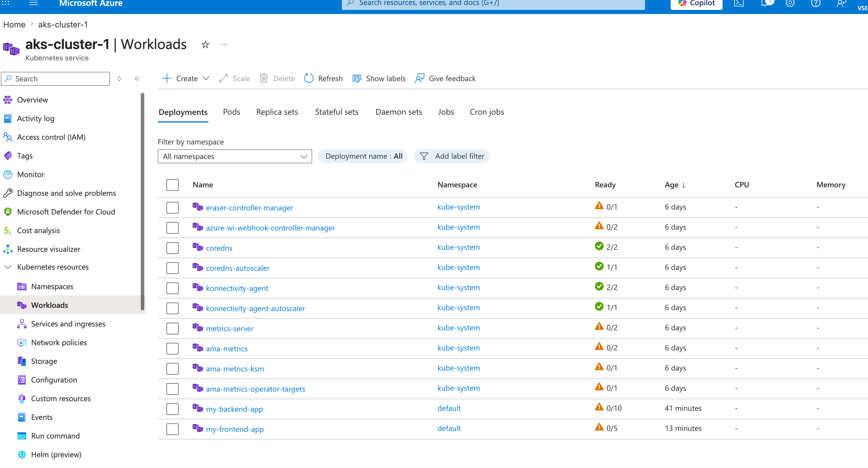The width and height of the screenshot is (868, 468).
Task: Open Storage in the sidebar
Action: 44,361
